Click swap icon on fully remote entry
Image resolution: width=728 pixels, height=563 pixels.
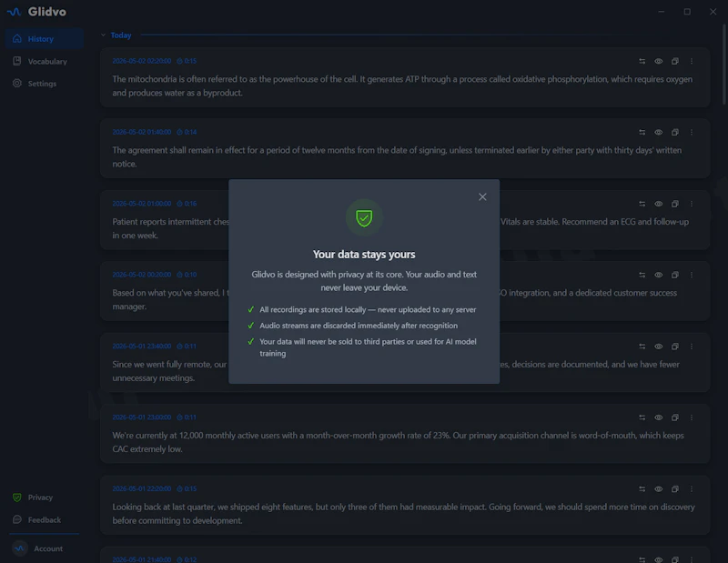642,347
